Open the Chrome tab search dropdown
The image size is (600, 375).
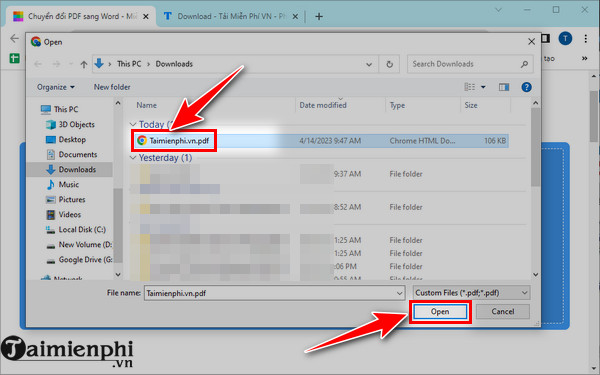click(x=498, y=10)
